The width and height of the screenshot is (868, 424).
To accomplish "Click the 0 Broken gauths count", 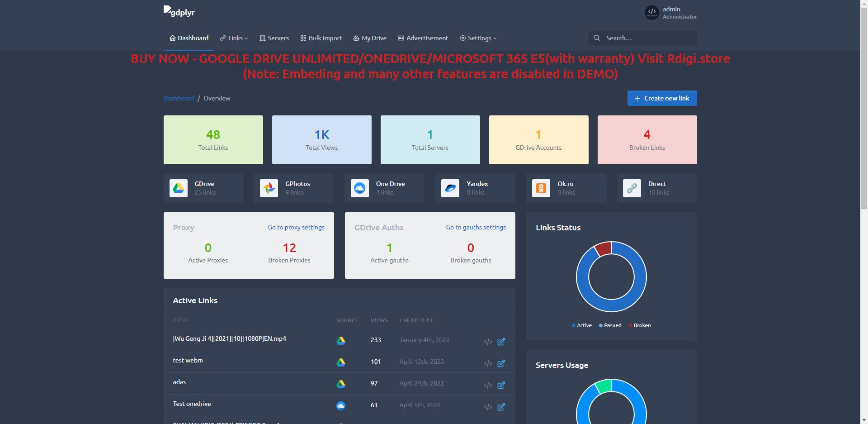I will click(471, 248).
